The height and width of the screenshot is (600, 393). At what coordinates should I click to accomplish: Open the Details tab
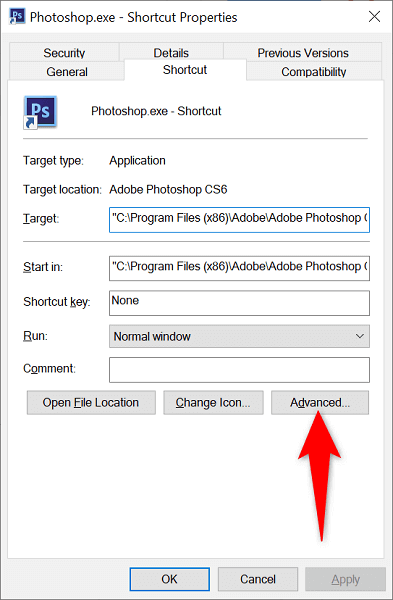click(x=171, y=52)
